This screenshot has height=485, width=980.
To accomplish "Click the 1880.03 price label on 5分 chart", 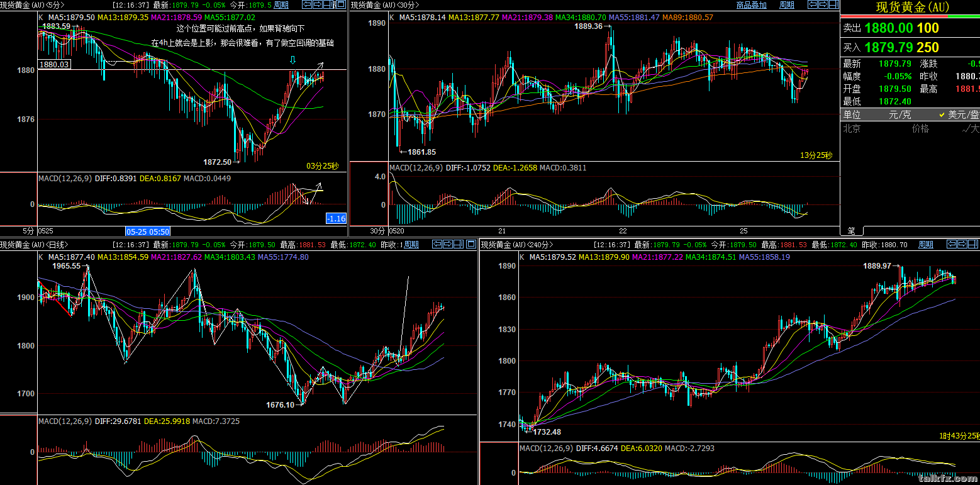I will 54,64.
